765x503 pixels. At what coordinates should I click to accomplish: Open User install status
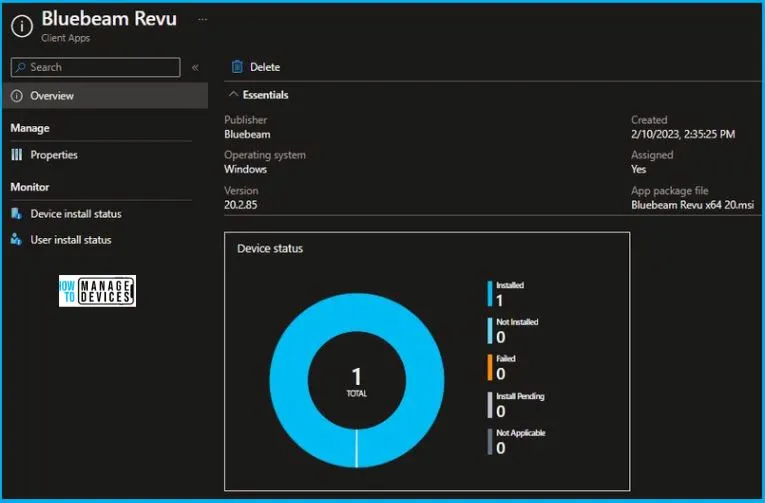pos(71,240)
